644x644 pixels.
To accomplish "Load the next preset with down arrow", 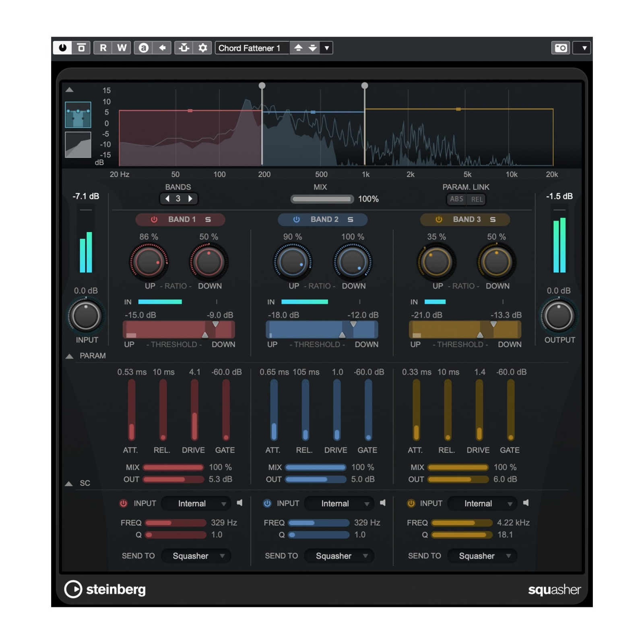I will click(313, 48).
